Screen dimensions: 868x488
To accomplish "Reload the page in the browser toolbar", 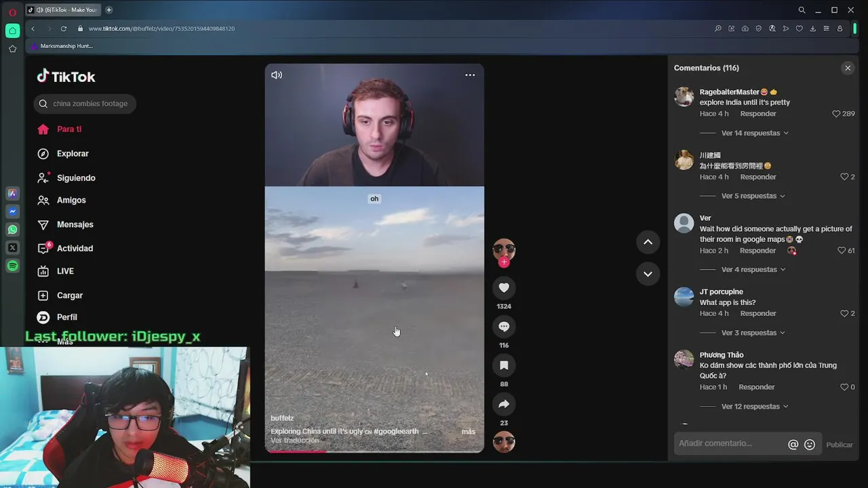I will click(64, 28).
